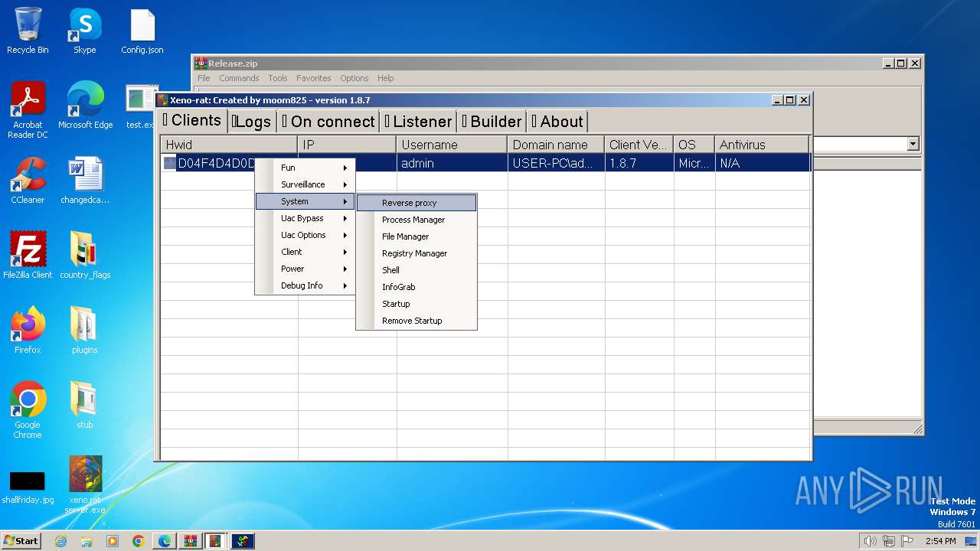Screen dimensions: 980x551
Task: Expand the Power submenu
Action: (x=305, y=269)
